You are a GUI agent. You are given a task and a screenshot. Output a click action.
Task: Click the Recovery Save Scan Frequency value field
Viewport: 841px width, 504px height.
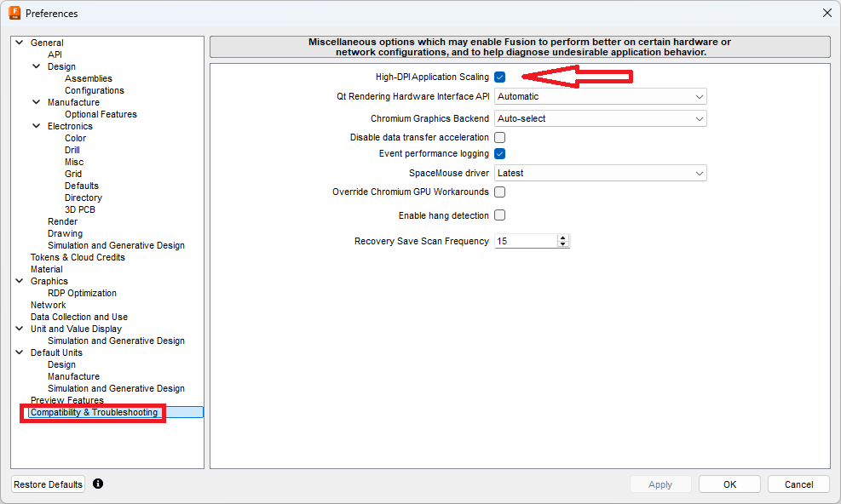click(526, 241)
